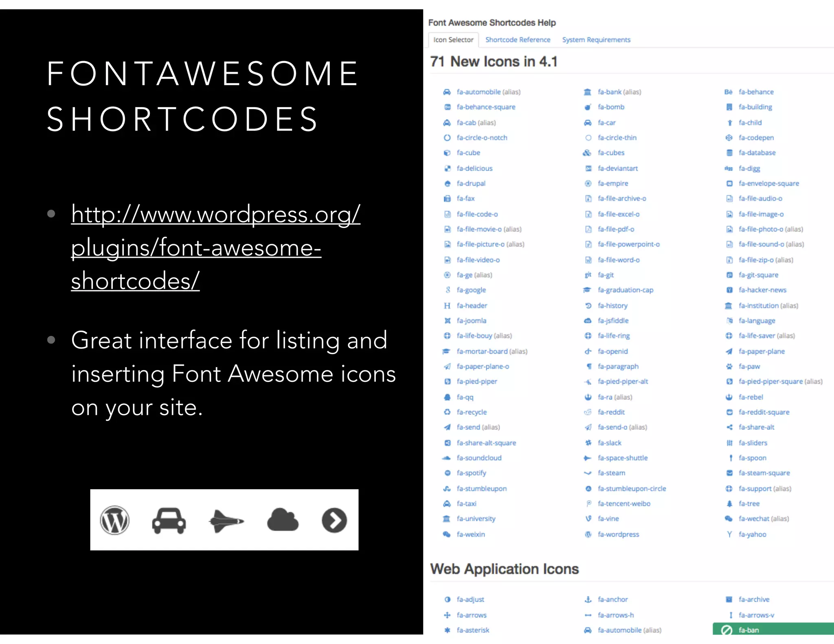The image size is (834, 644).
Task: Click the WordPress logo icon in the sample strip
Action: pyautogui.click(x=115, y=520)
